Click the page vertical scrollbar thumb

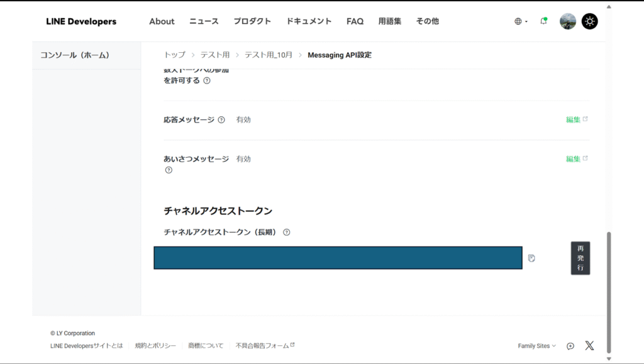(x=608, y=292)
